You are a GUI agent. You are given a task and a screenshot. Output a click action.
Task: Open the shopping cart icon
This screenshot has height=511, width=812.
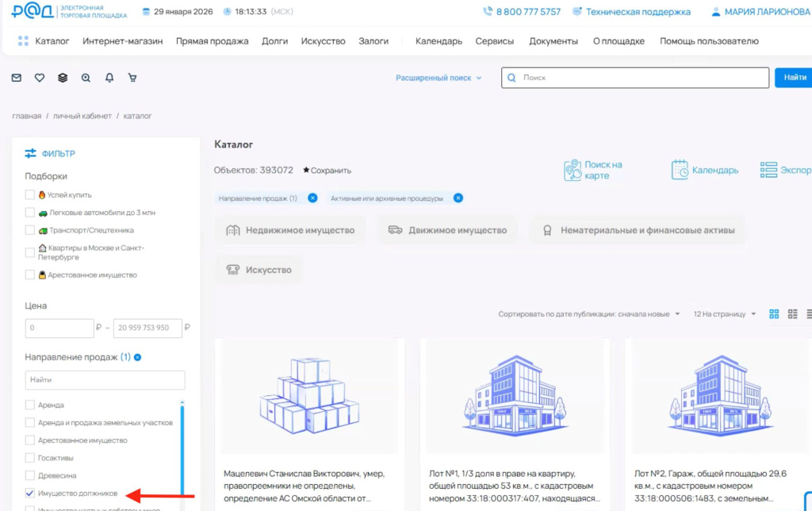(x=132, y=77)
